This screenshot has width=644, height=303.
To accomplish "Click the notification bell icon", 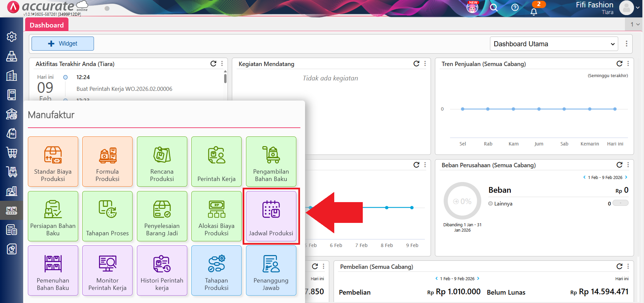I will (x=534, y=12).
